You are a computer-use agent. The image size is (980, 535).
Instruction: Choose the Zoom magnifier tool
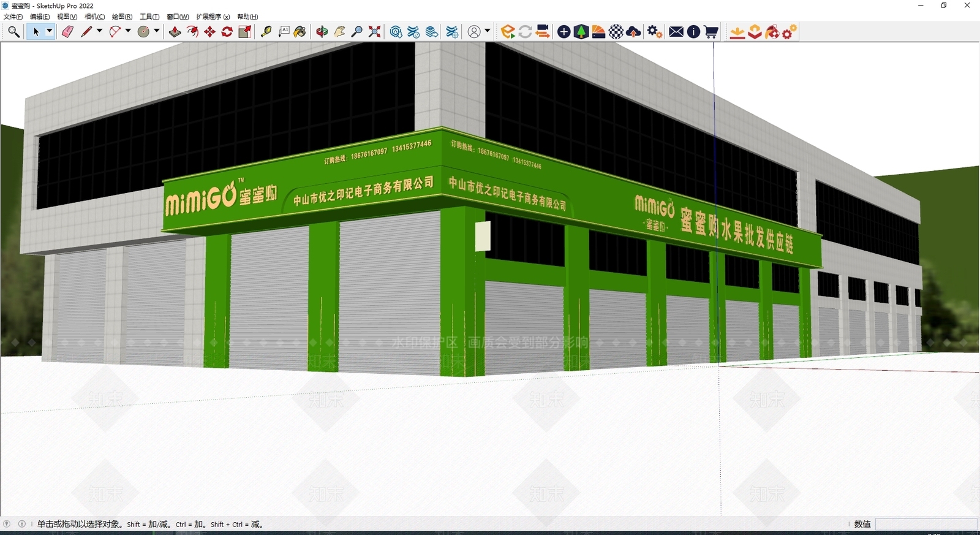(x=356, y=32)
